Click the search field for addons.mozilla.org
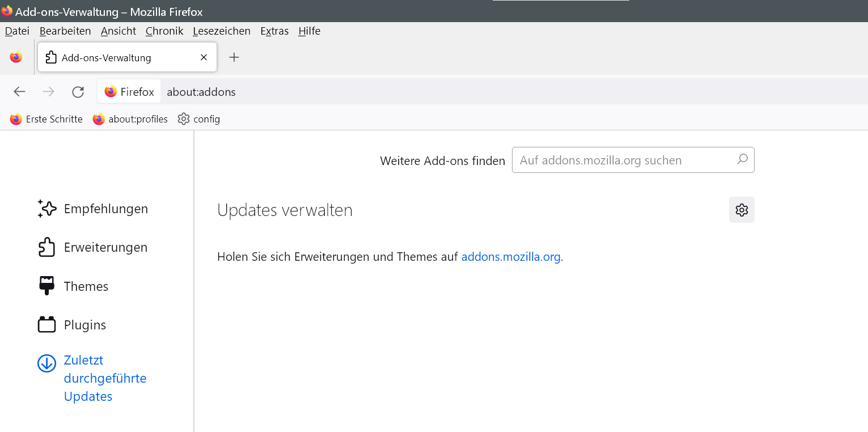 click(x=633, y=160)
